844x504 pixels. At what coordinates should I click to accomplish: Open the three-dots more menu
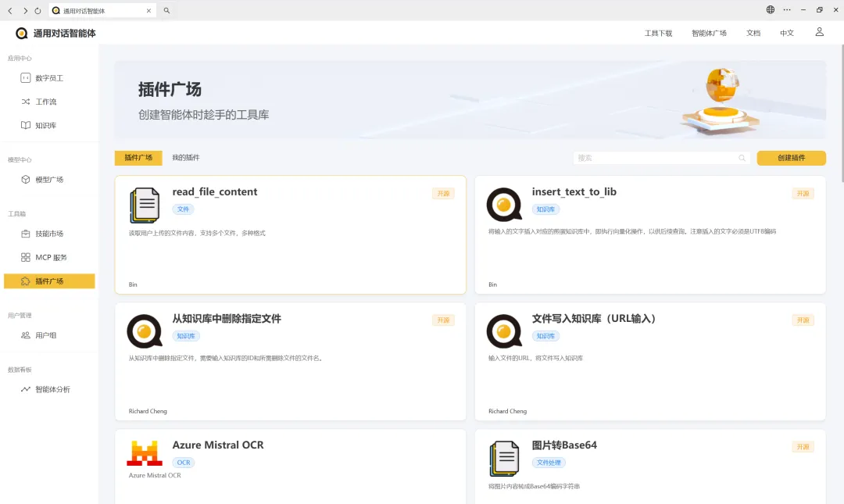pos(787,9)
